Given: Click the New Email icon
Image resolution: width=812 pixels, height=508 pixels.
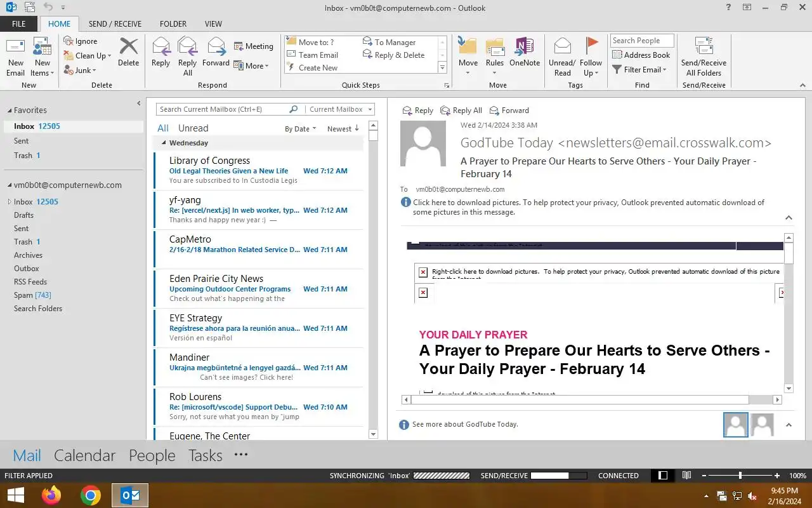Looking at the screenshot, I should pyautogui.click(x=15, y=48).
